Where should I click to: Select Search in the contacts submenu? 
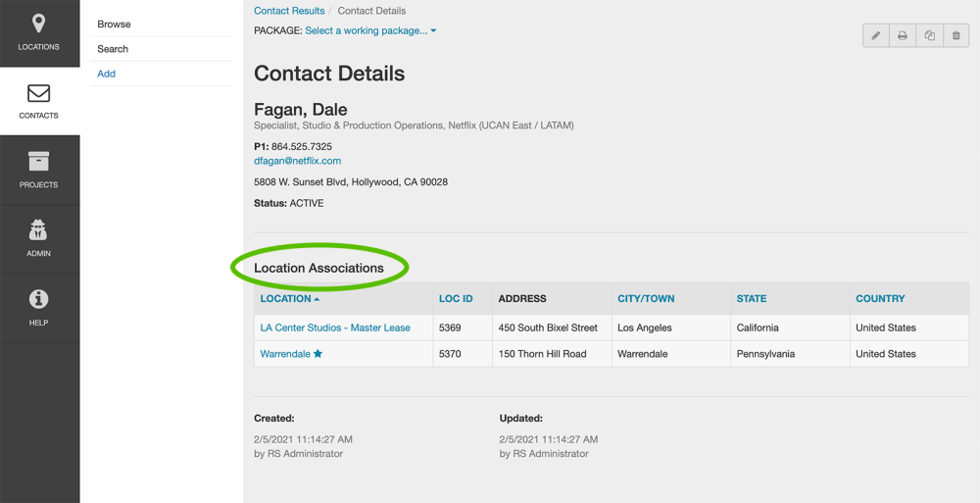pos(113,49)
